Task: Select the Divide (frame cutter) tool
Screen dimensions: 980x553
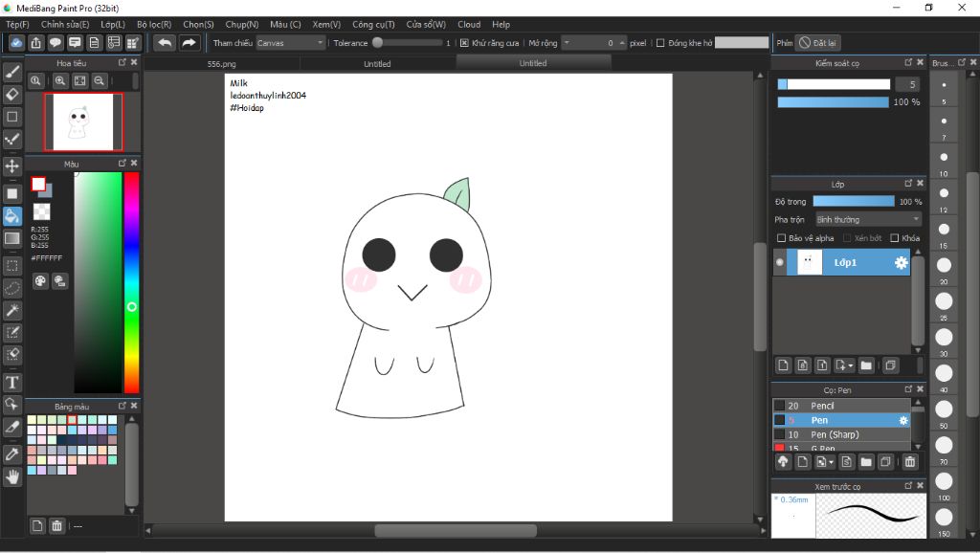Action: coord(11,427)
